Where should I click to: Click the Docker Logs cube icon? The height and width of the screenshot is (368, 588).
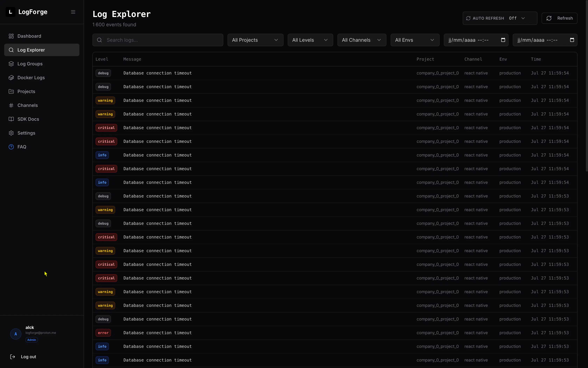[x=11, y=78]
